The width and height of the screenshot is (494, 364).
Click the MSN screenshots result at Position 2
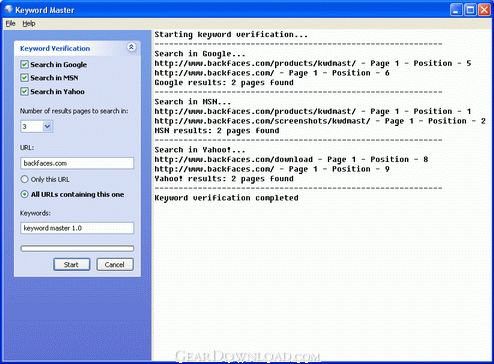[320, 121]
